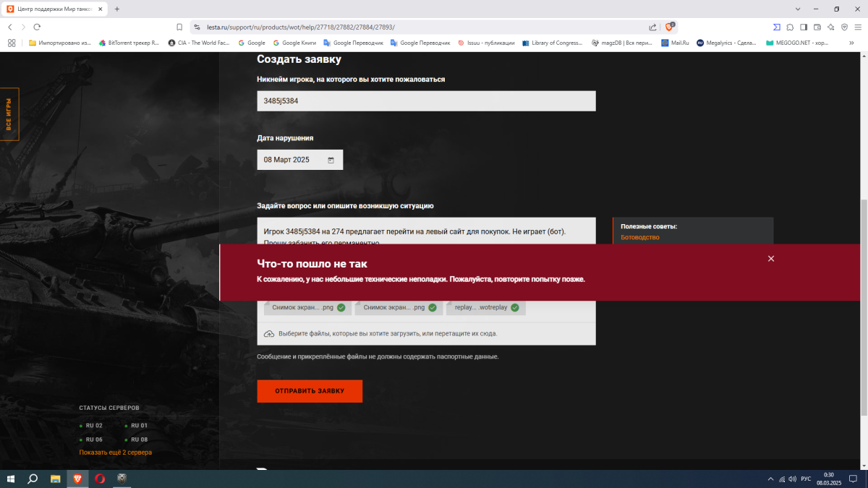
Task: Reload the page with refresh icon
Action: [x=37, y=27]
